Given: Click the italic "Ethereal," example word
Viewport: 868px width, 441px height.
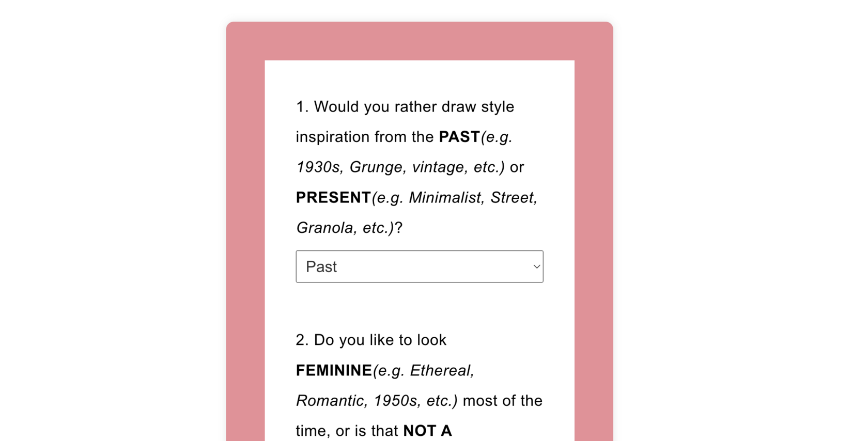Looking at the screenshot, I should (x=442, y=370).
